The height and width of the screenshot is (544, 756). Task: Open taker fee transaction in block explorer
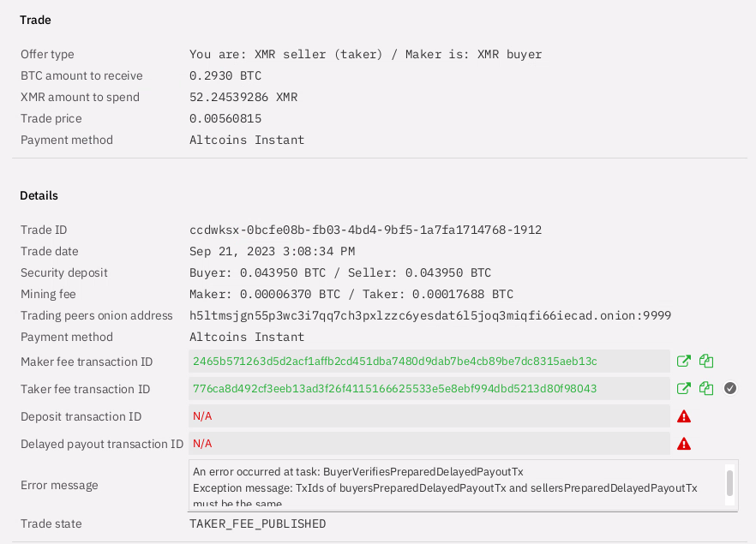tap(683, 388)
